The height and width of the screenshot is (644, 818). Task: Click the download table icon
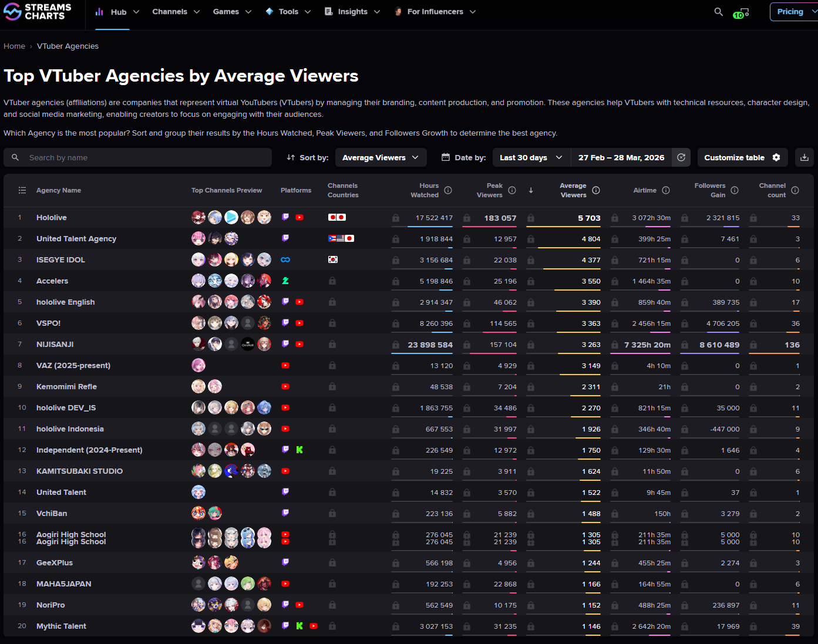(x=804, y=157)
